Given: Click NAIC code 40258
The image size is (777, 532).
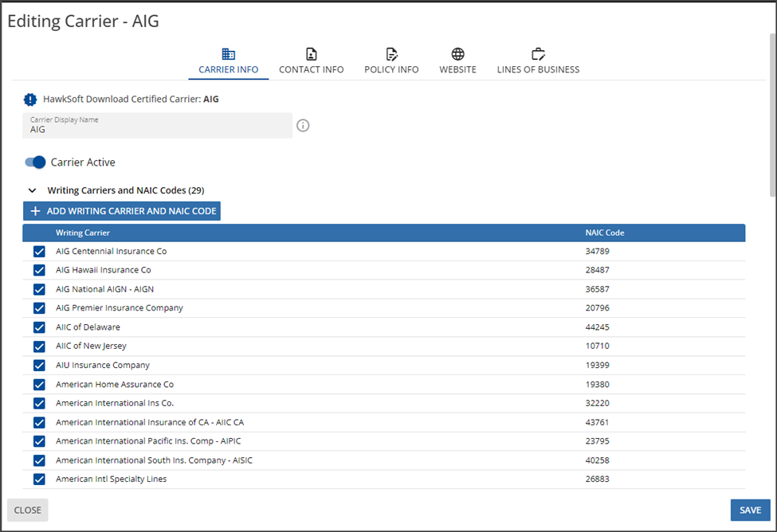Looking at the screenshot, I should coord(597,460).
